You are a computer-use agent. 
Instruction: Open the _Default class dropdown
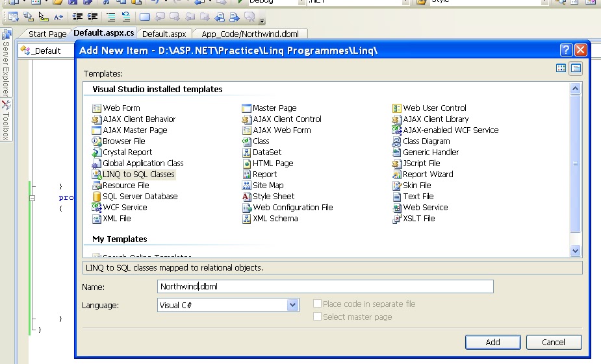coord(46,51)
